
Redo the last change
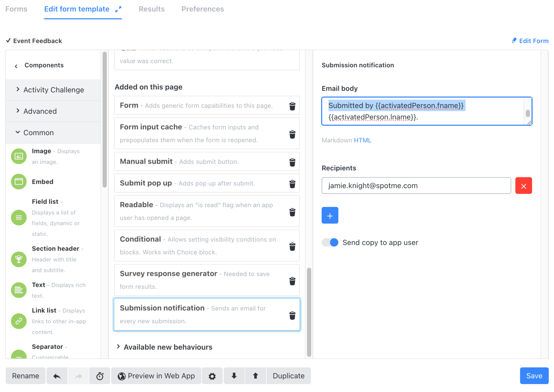click(x=78, y=376)
